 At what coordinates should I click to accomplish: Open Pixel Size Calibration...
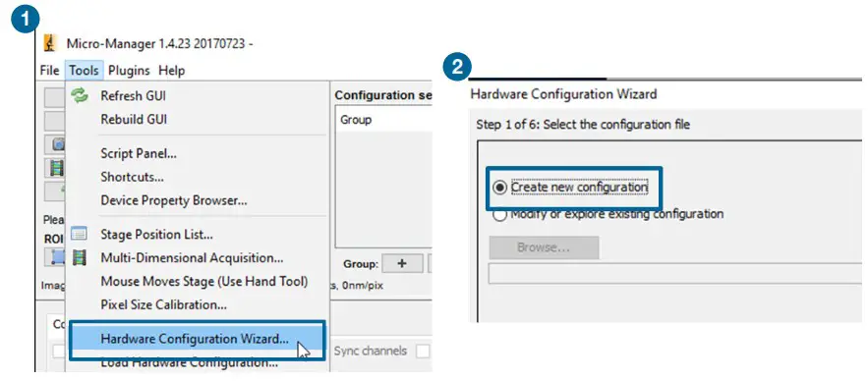[x=163, y=304]
